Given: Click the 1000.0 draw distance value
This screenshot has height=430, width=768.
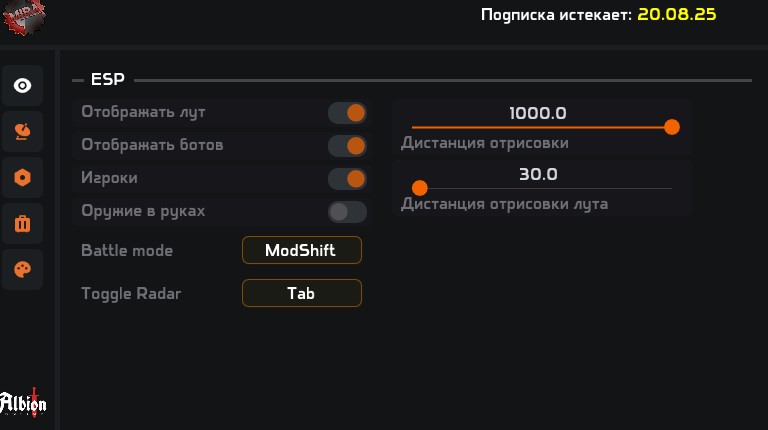Looking at the screenshot, I should [538, 113].
